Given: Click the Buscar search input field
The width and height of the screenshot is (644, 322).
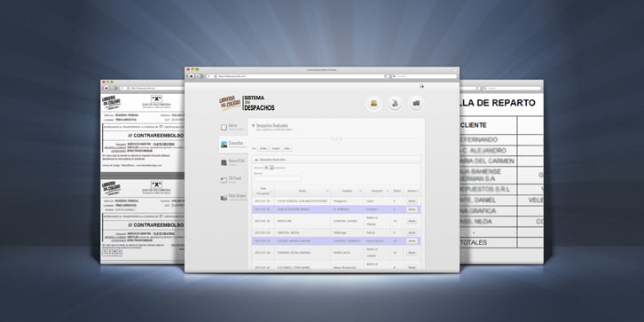Looking at the screenshot, I should [278, 178].
